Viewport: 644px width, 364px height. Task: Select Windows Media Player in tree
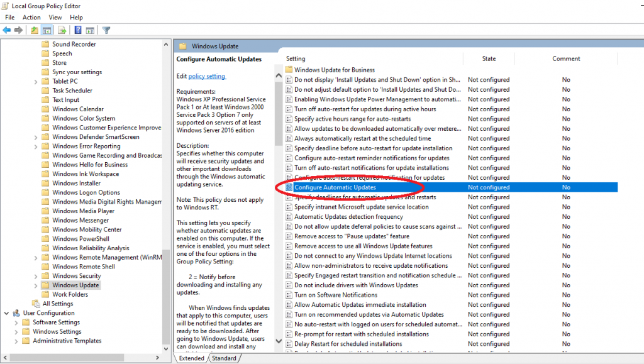point(84,211)
